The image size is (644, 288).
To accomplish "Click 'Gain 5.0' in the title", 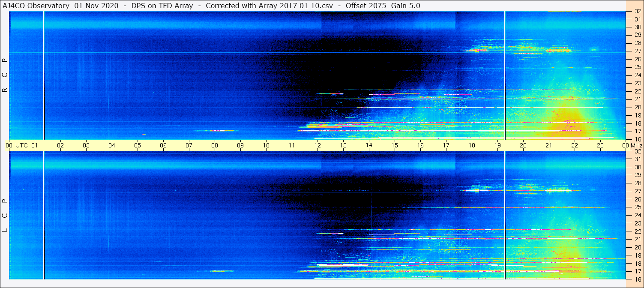I will 406,6.
